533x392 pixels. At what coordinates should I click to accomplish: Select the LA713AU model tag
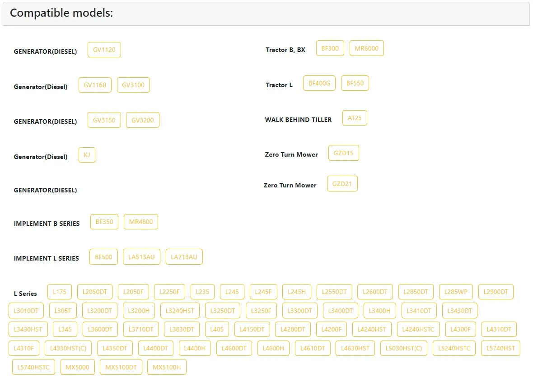click(x=184, y=257)
